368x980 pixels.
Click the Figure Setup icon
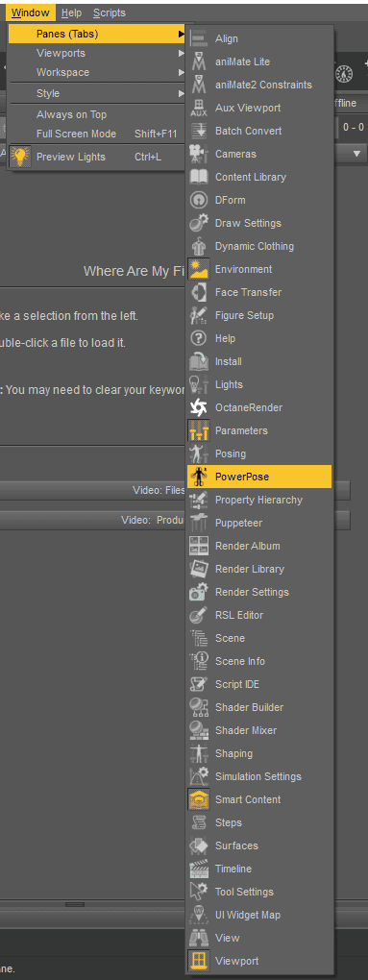coord(199,315)
